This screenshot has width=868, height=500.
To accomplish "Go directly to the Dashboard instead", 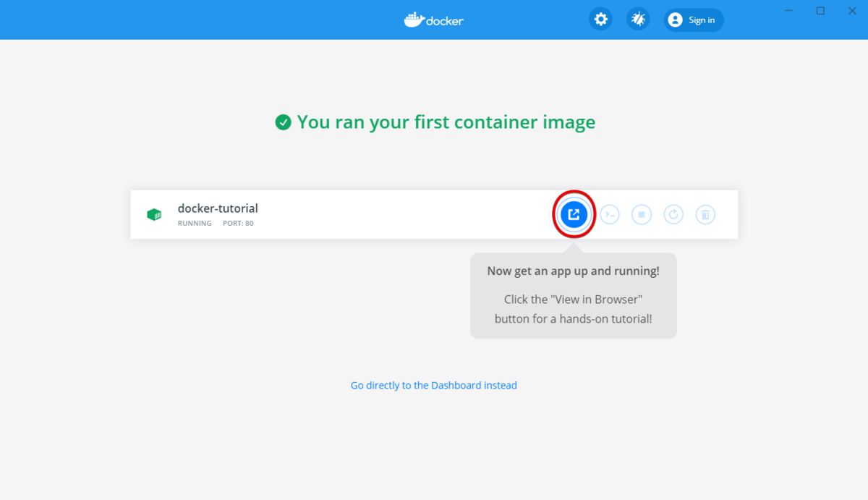I will tap(434, 386).
